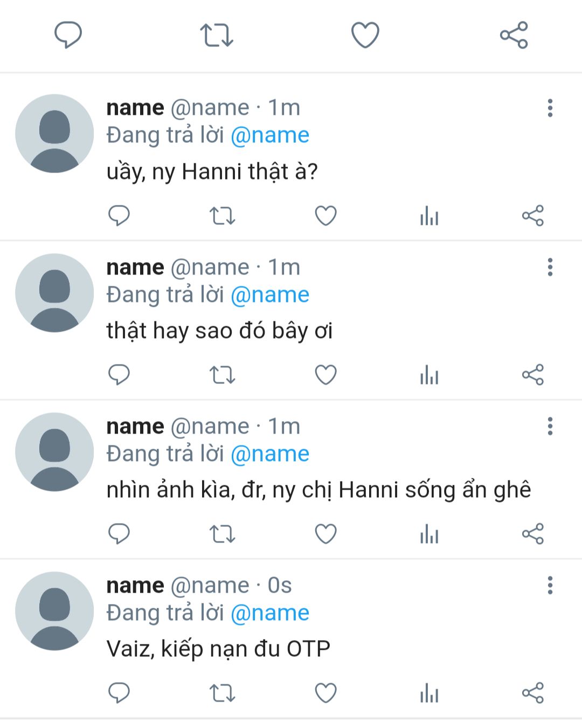582x728 pixels.
Task: Retweet the main tweet at top
Action: [217, 35]
